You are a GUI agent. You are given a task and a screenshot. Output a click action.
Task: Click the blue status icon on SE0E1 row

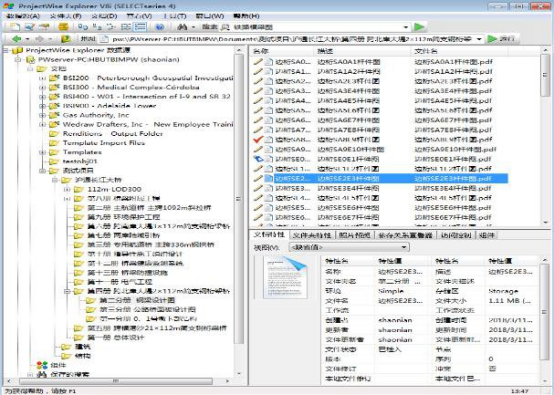click(258, 159)
